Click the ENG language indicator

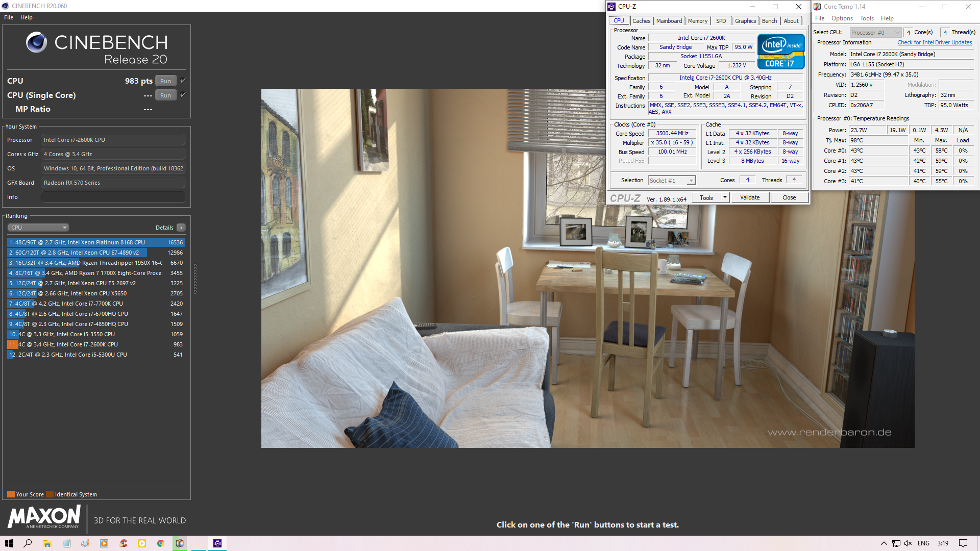(923, 543)
